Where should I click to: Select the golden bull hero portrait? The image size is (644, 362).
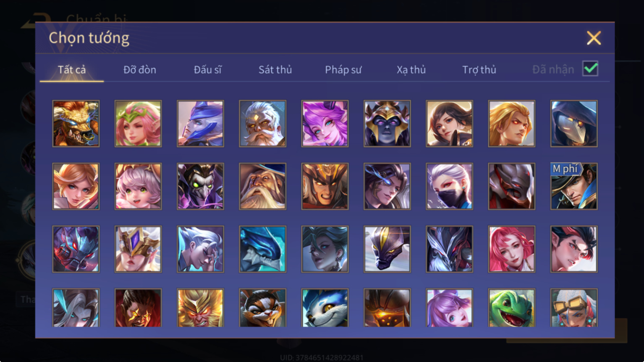tap(76, 123)
